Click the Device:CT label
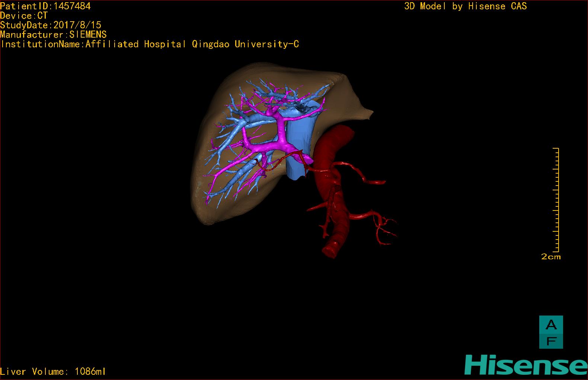 [x=24, y=16]
